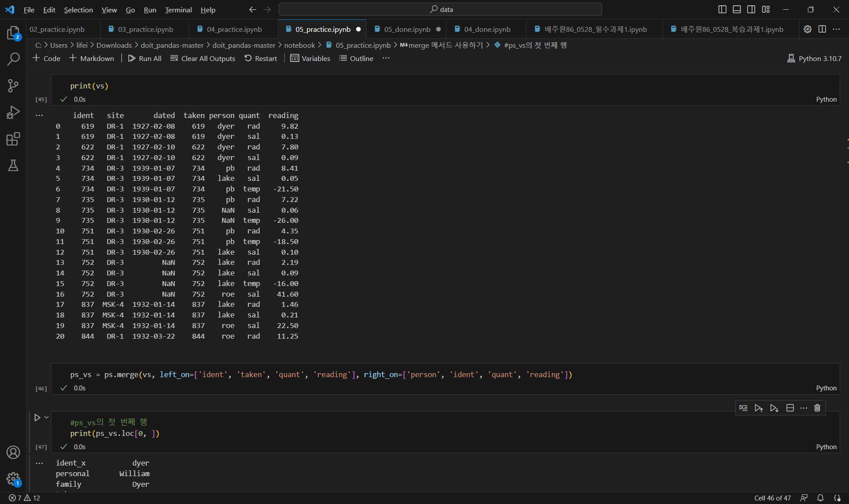
Task: Click Clear All Outputs button
Action: pos(203,58)
